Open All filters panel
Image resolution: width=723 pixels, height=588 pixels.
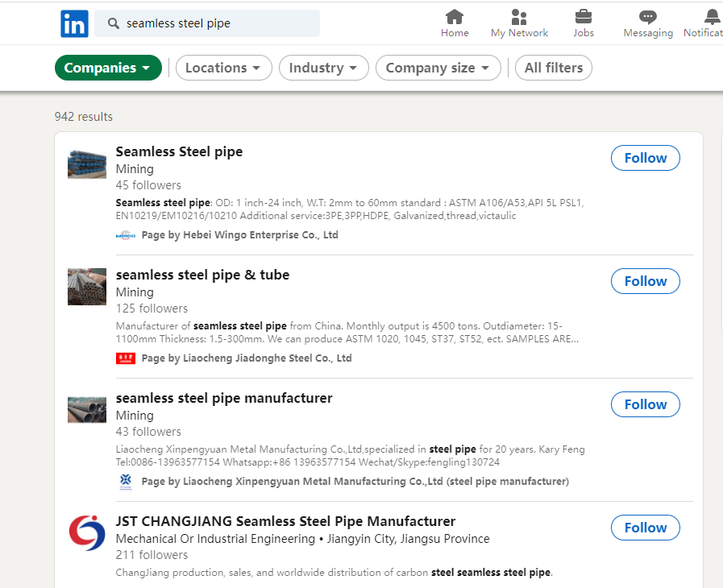(553, 68)
